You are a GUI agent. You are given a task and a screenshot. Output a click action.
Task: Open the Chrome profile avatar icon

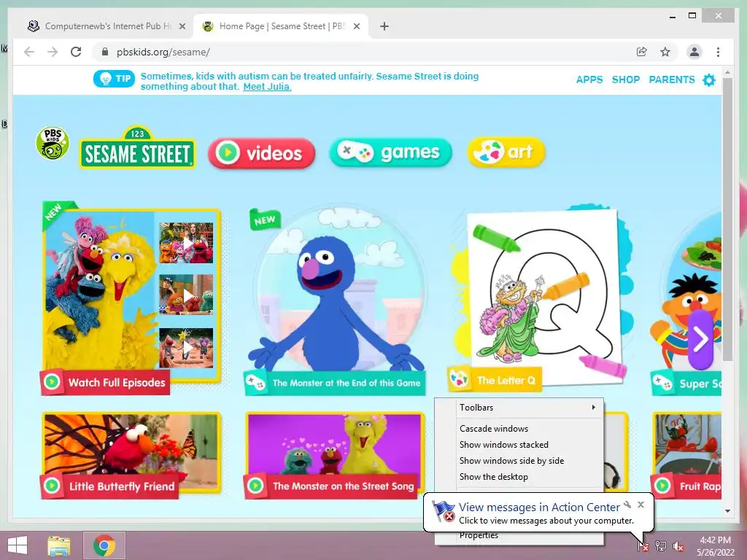(x=694, y=52)
